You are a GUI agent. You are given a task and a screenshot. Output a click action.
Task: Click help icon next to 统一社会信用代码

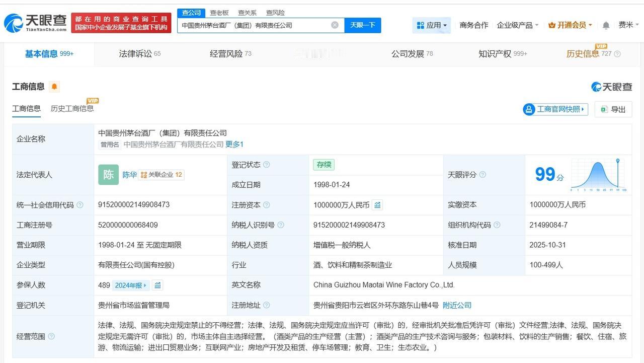tap(80, 205)
